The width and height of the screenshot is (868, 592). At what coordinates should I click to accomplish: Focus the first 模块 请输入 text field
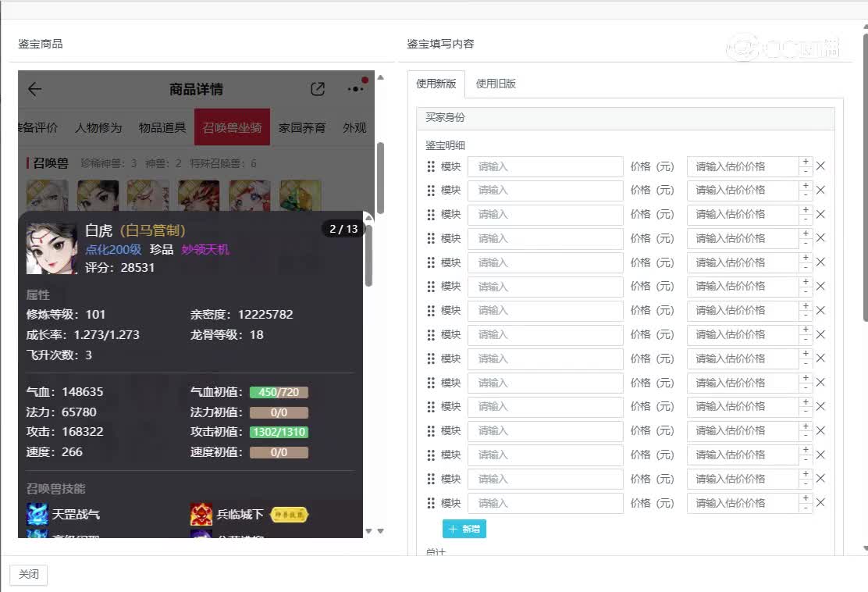546,166
